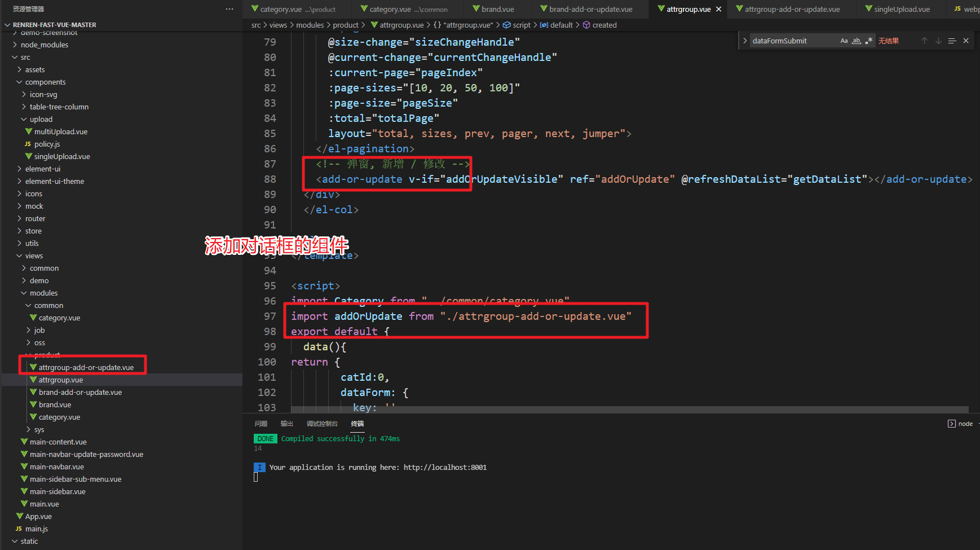980x550 pixels.
Task: Open brand.vue in explorer tree
Action: point(55,405)
